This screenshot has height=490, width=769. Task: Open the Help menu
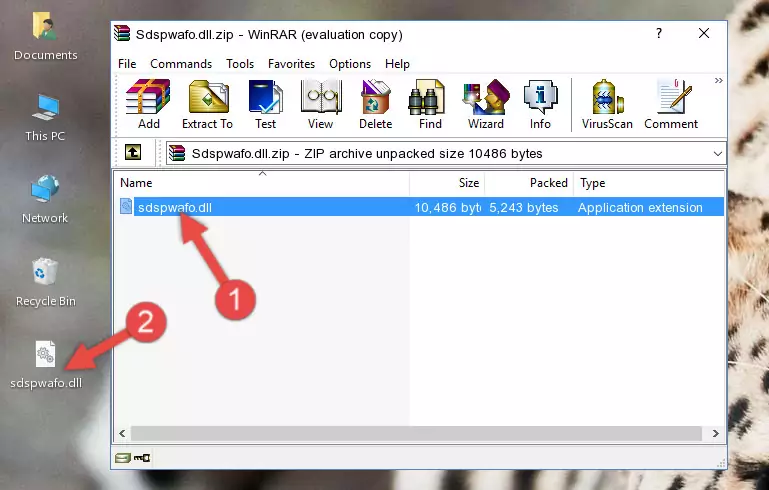point(397,64)
